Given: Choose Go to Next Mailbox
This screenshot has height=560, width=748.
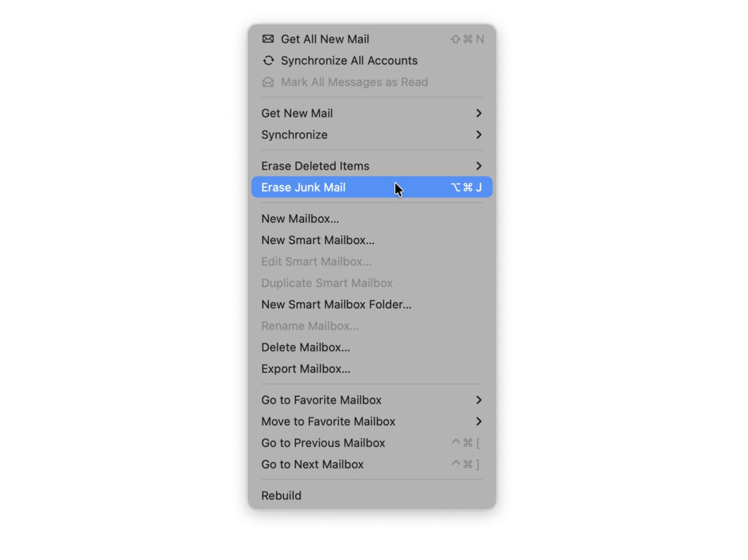Looking at the screenshot, I should [x=372, y=465].
